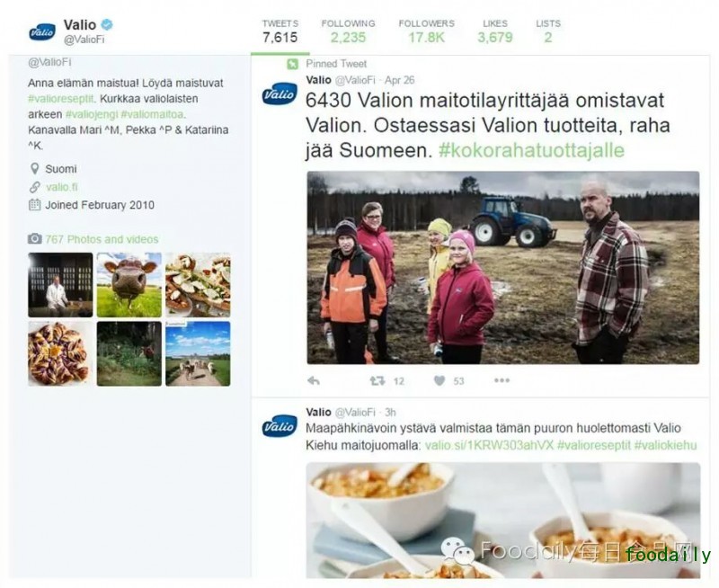Click the Valio logo avatar in the header
The width and height of the screenshot is (719, 588).
point(41,32)
